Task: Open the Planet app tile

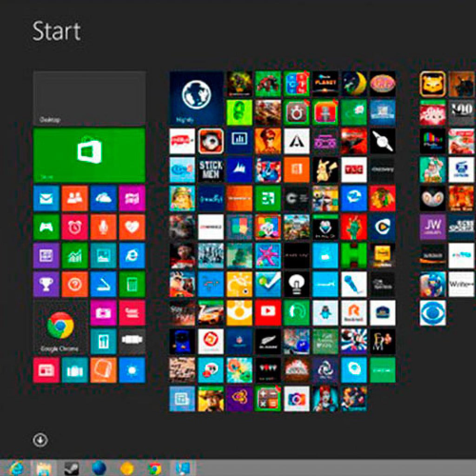Action: 325,84
